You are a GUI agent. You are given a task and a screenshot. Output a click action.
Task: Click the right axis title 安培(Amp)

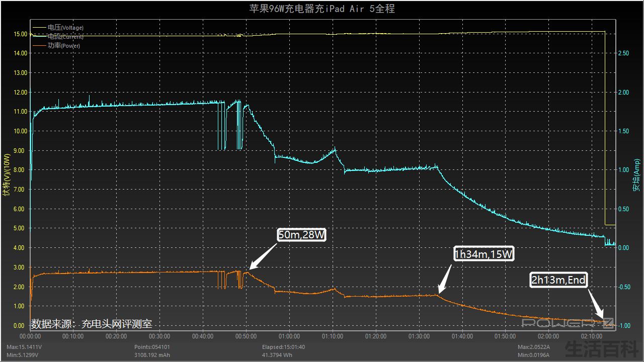pyautogui.click(x=636, y=175)
